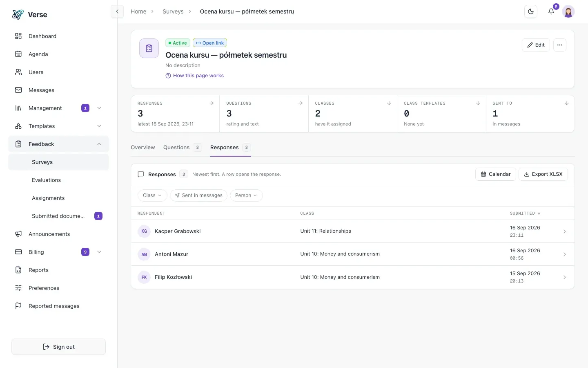Click Sign out button
Viewport: 588px width, 368px height.
[x=58, y=347]
